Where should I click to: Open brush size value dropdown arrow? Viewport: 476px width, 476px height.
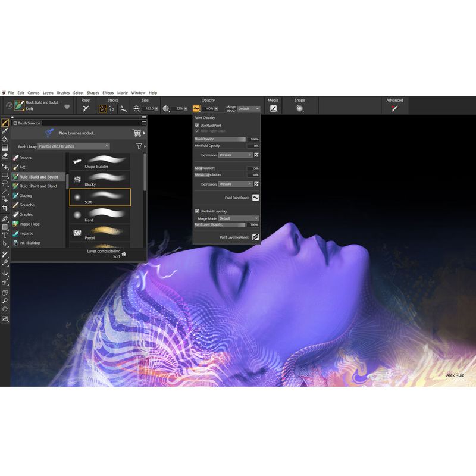156,109
